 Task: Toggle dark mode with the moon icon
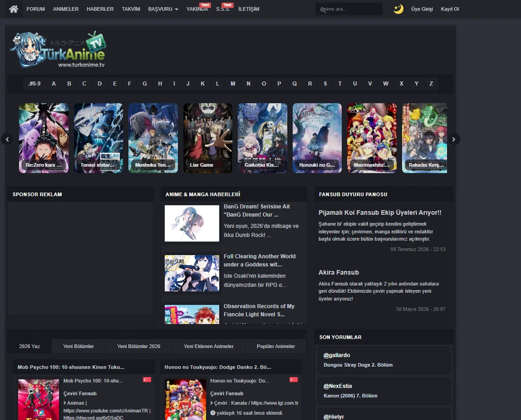coord(399,9)
